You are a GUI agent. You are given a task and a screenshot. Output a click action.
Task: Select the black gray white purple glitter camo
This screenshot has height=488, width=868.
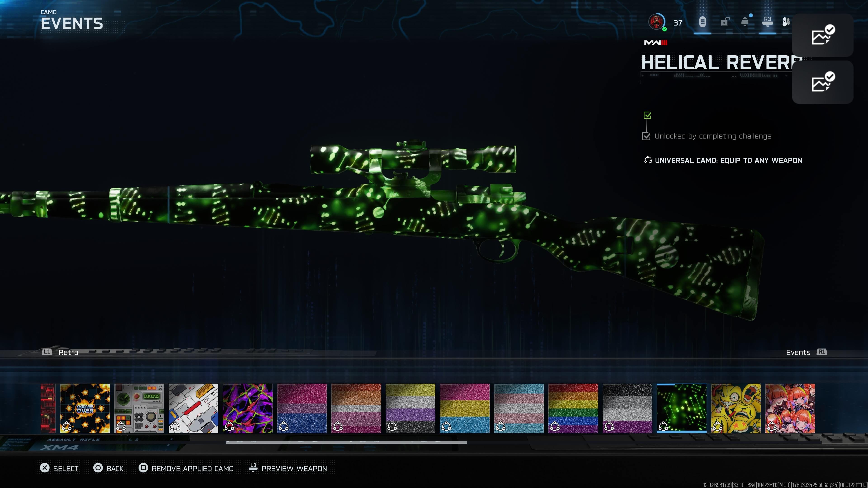[627, 408]
